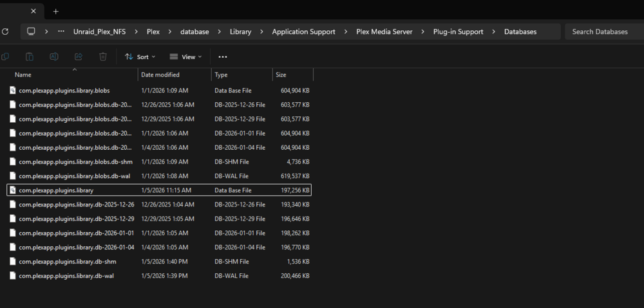Select com.plexapp.plugins.library.blobs.db-shm file name
This screenshot has width=644, height=308.
[74, 161]
